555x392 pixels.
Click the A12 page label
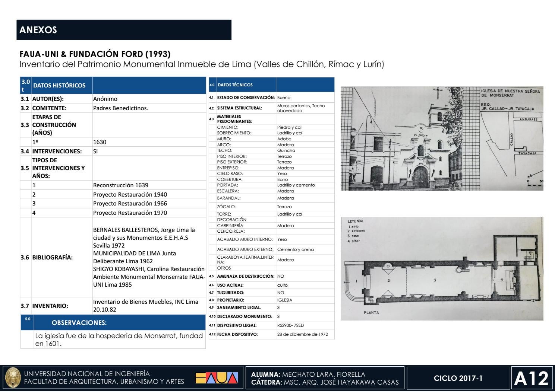531,378
